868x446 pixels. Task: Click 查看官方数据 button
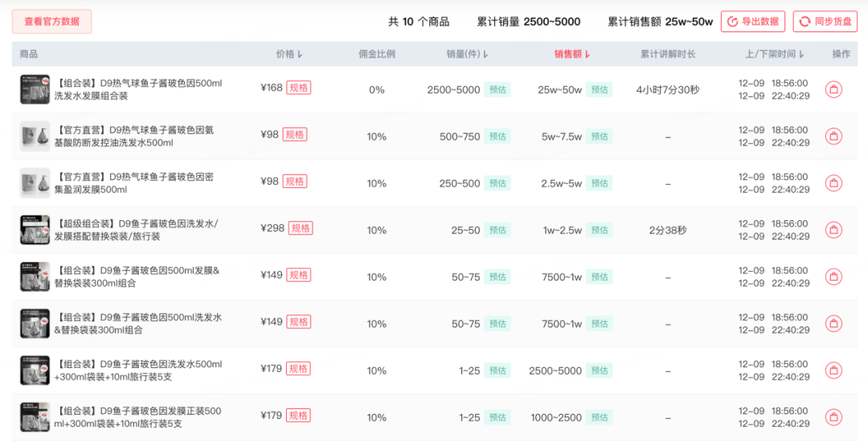[x=51, y=22]
